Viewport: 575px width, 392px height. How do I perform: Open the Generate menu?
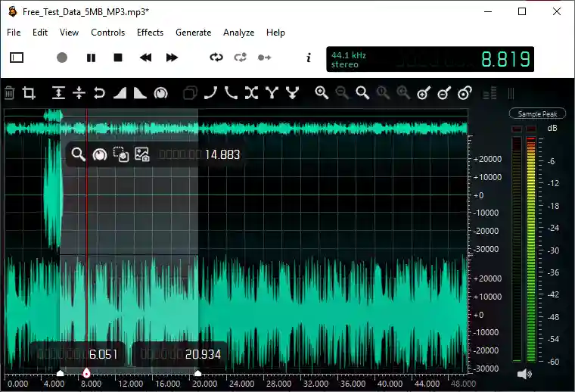[193, 33]
